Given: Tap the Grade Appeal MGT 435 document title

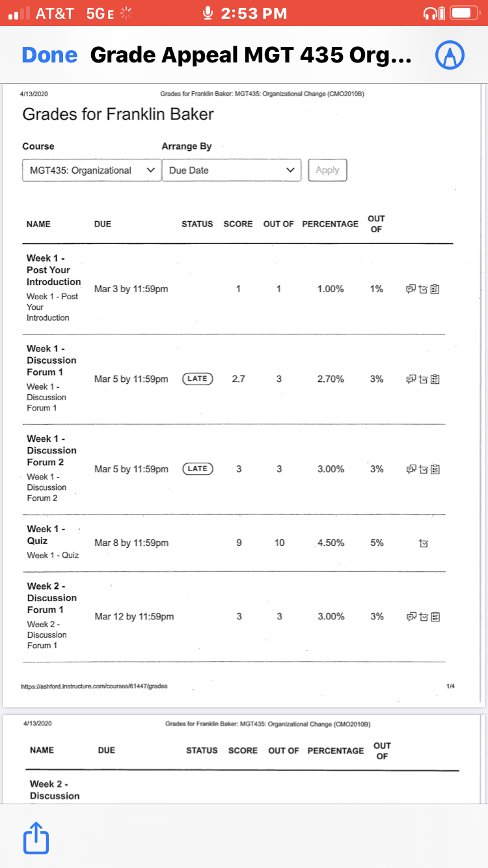Looking at the screenshot, I should 251,55.
